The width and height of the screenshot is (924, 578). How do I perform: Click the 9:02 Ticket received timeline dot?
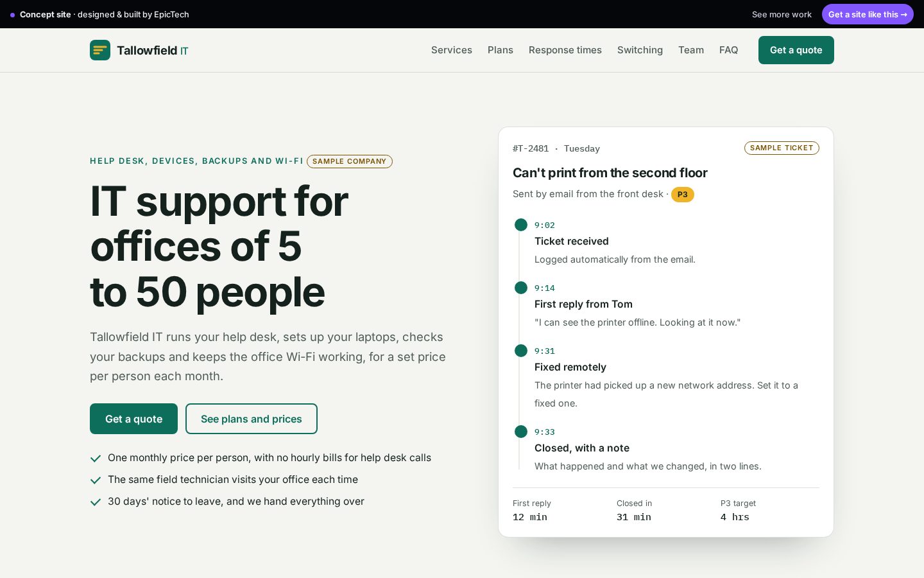[x=521, y=225]
